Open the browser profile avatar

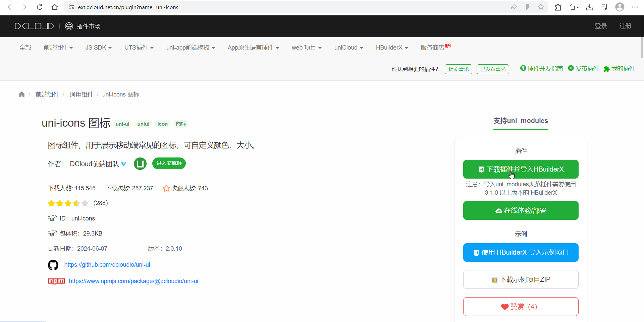[620, 7]
